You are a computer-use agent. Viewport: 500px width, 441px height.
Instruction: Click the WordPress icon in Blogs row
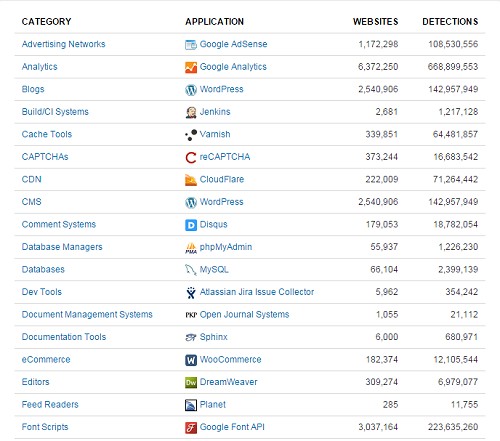pos(191,90)
